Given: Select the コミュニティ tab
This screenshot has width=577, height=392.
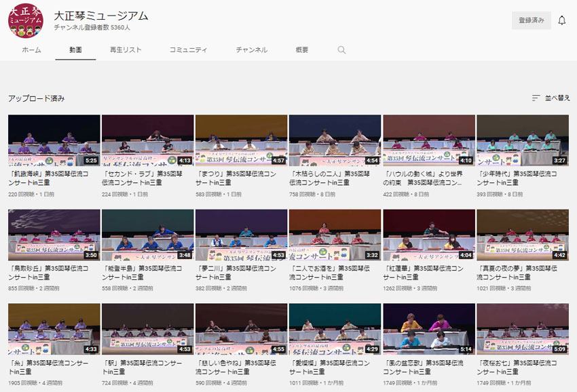Looking at the screenshot, I should (x=188, y=50).
